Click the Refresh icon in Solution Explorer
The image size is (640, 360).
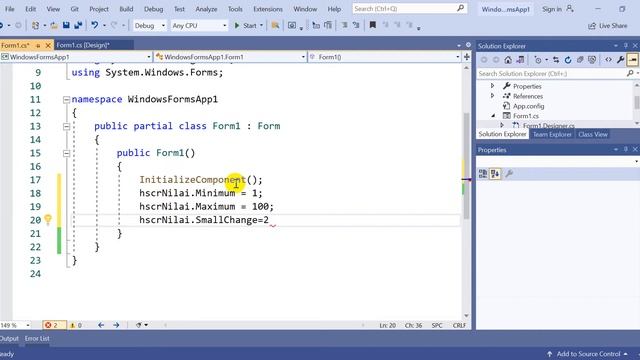568,60
